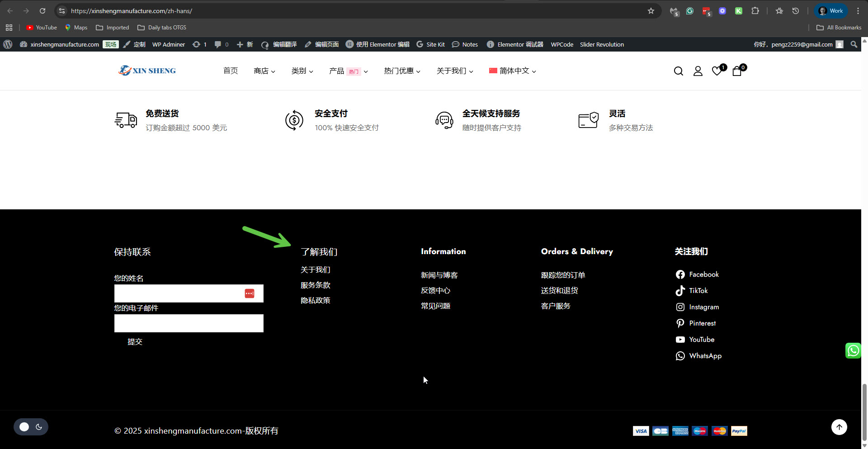The image size is (868, 449).
Task: Click the WhatsApp icon in footer list
Action: tap(680, 356)
